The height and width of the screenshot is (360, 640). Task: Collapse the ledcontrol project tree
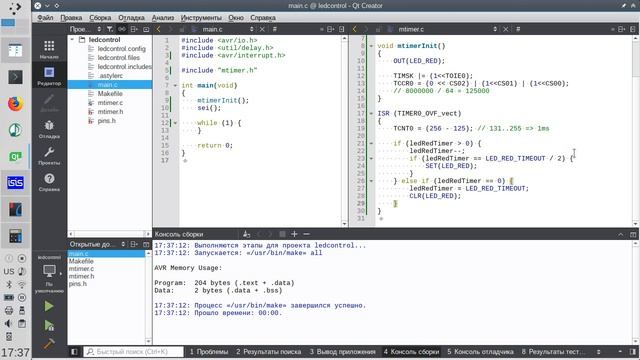[72, 40]
